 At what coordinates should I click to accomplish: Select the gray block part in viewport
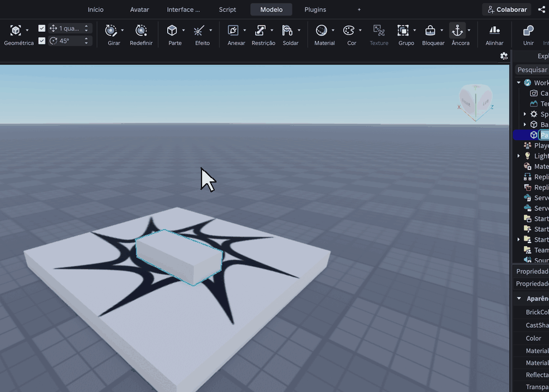point(179,257)
